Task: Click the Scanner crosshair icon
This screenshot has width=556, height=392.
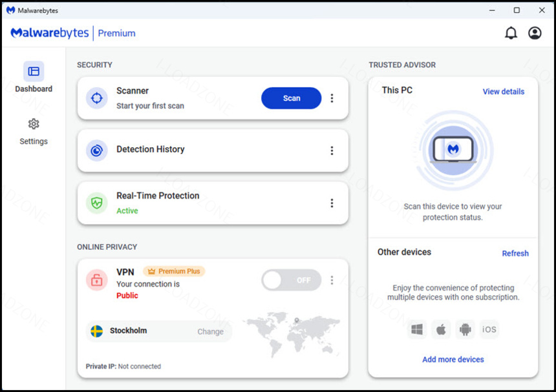Action: click(x=96, y=98)
